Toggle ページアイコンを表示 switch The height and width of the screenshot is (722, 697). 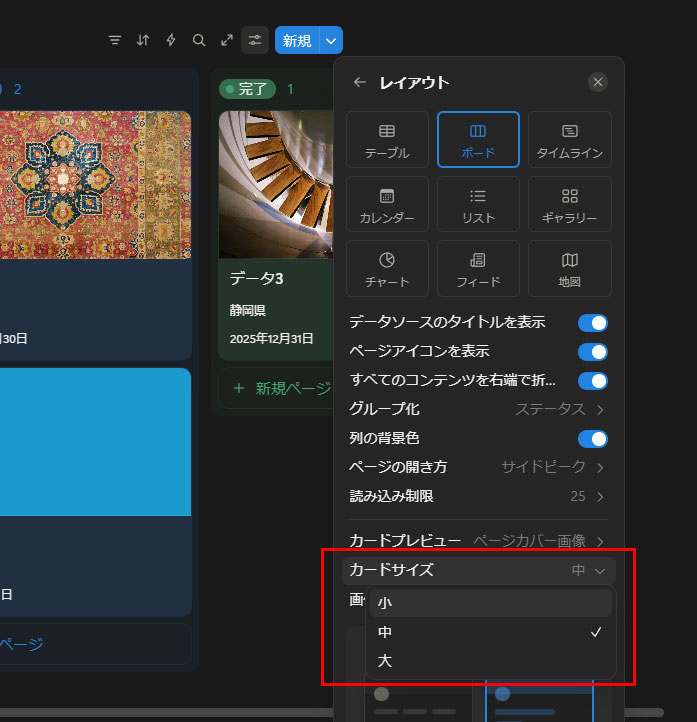pos(592,352)
